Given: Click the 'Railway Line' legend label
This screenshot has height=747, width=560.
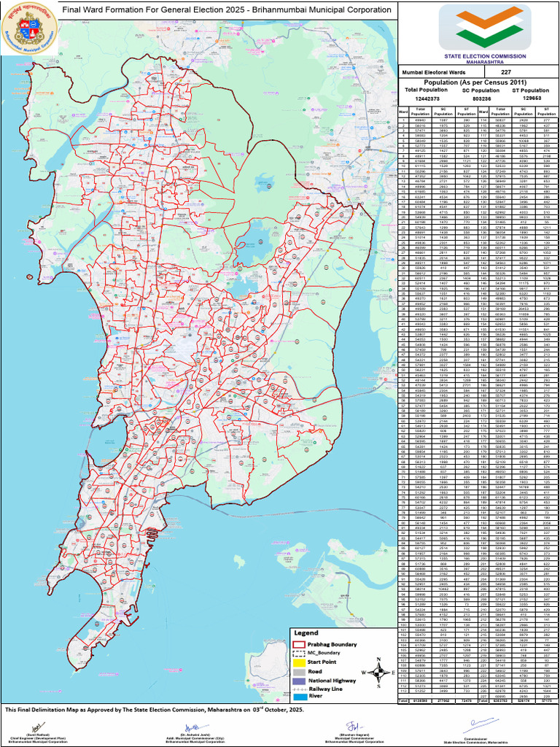Looking at the screenshot, I should click(x=325, y=689).
